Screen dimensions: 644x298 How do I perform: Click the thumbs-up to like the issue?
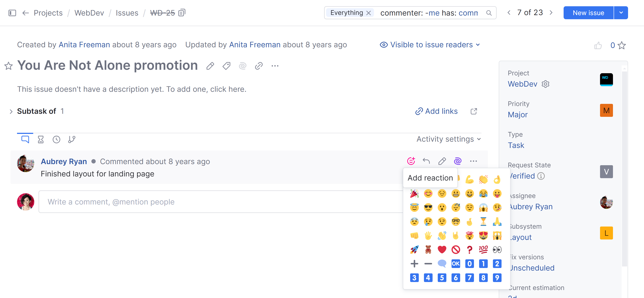pos(598,45)
